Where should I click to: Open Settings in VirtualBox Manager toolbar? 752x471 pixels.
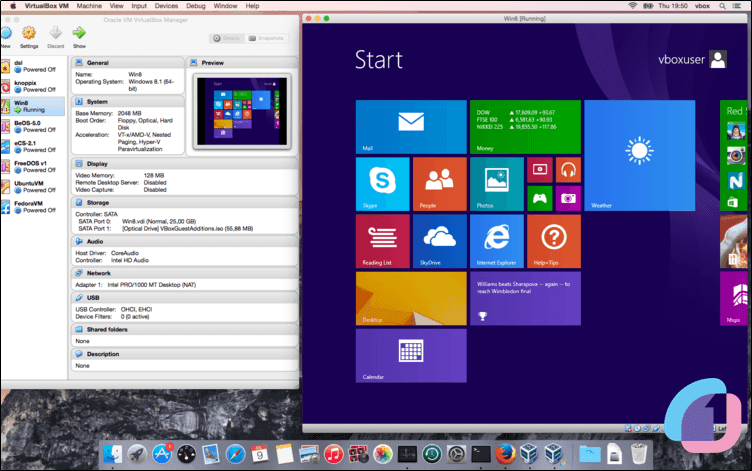[29, 37]
